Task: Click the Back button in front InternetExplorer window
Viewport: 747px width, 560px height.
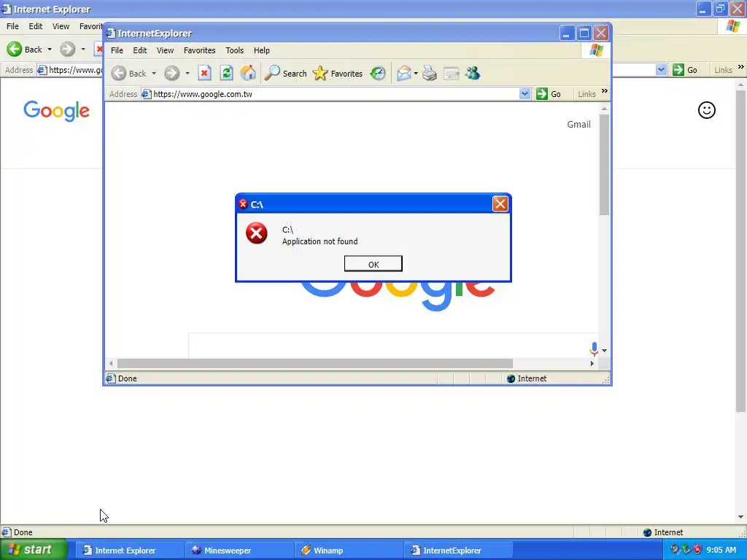Action: pos(129,74)
